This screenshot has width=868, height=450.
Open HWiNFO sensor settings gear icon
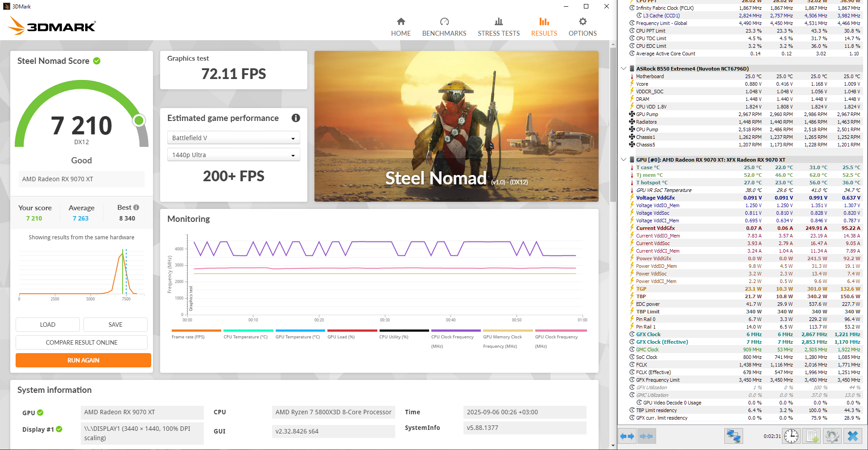832,436
